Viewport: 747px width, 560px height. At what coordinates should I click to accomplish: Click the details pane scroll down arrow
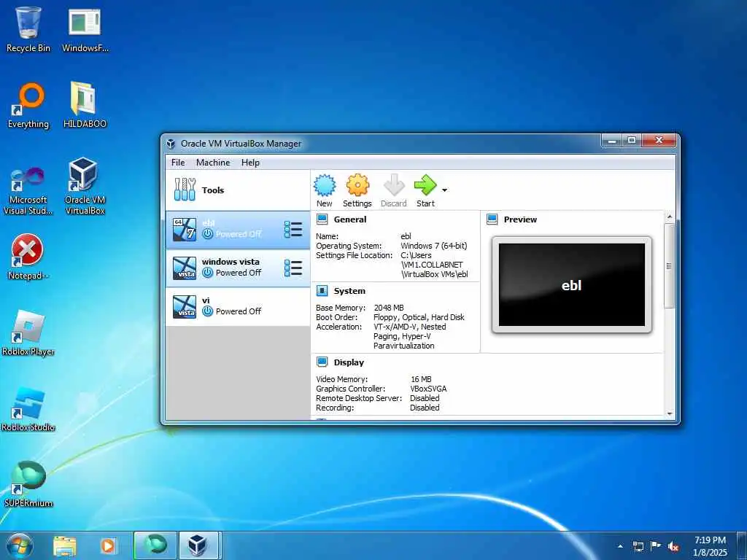click(x=670, y=414)
